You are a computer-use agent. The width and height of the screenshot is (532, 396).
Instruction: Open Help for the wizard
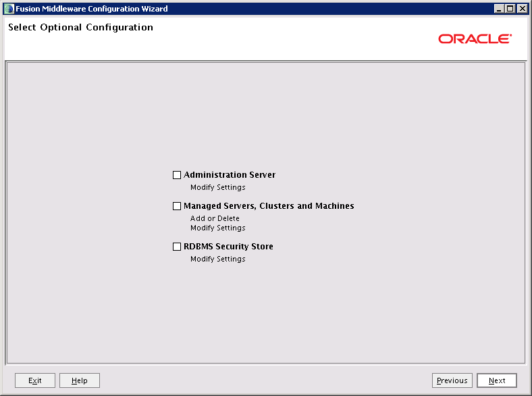coord(79,380)
